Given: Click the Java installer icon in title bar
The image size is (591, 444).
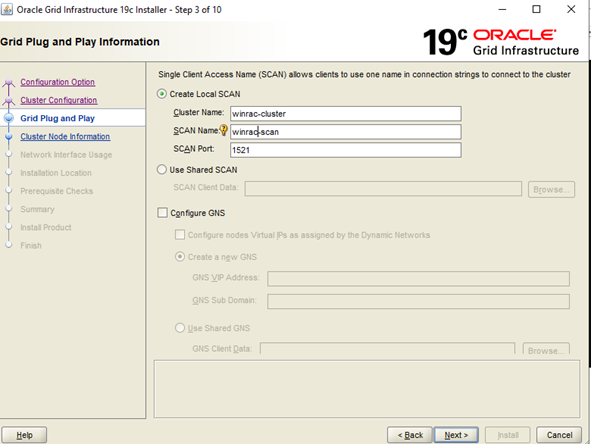Looking at the screenshot, I should tap(7, 9).
